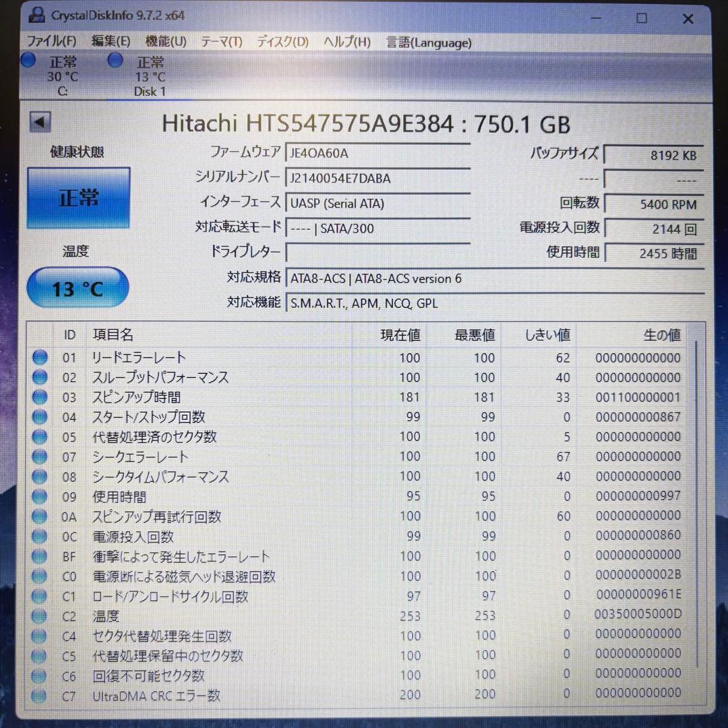The width and height of the screenshot is (728, 728).
Task: Click the status dot beside 温度 (C2)
Action: click(39, 615)
